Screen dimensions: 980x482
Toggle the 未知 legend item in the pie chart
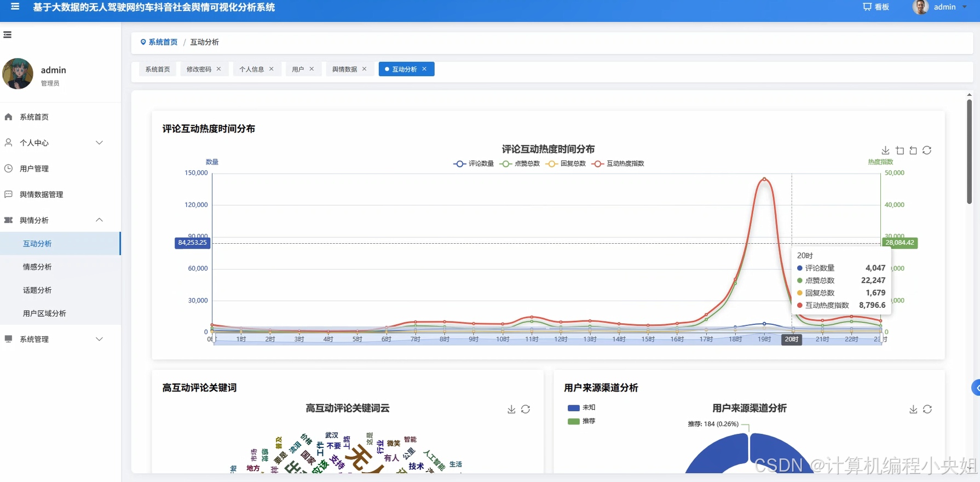pos(581,408)
